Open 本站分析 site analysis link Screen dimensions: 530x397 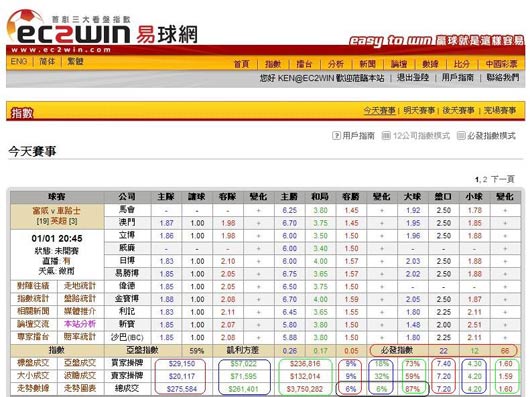coord(80,324)
